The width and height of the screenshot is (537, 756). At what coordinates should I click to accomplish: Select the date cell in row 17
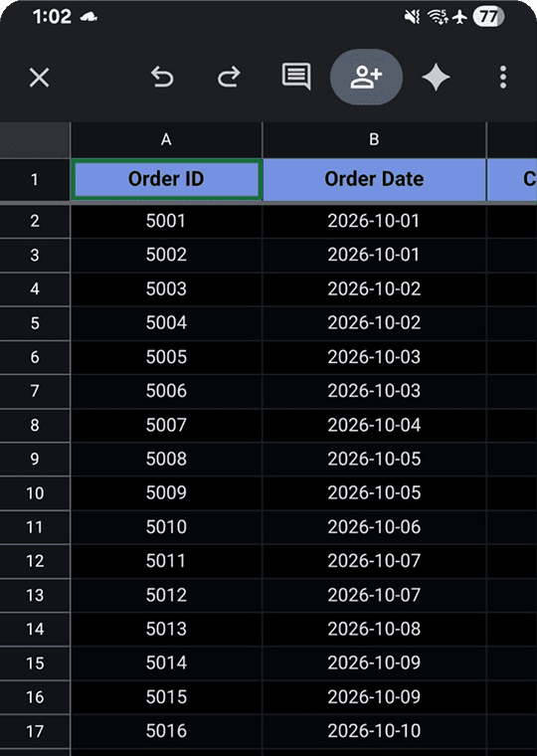coord(374,731)
